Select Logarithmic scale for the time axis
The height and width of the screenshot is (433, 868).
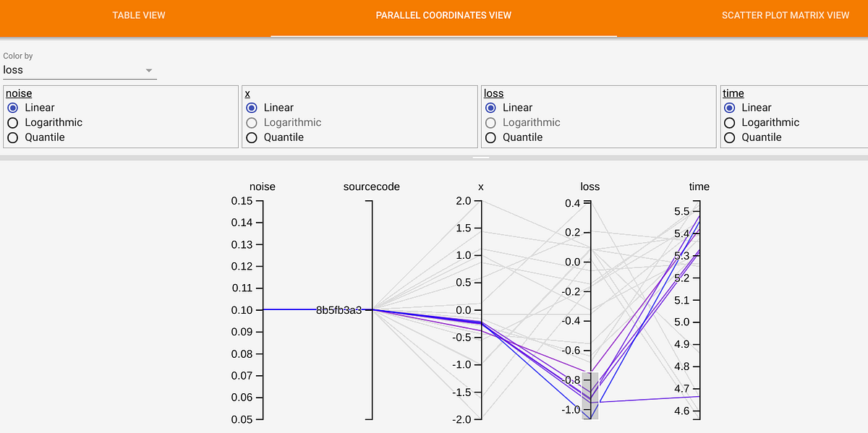pyautogui.click(x=729, y=122)
